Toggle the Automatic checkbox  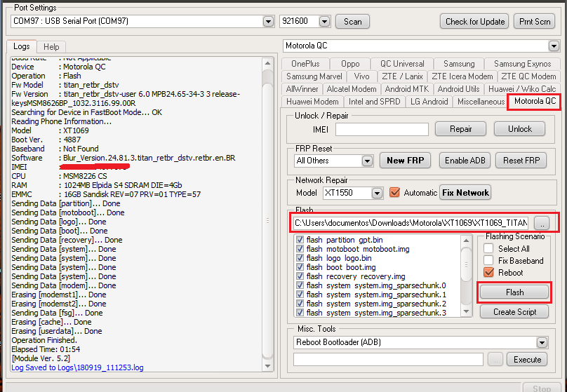394,193
